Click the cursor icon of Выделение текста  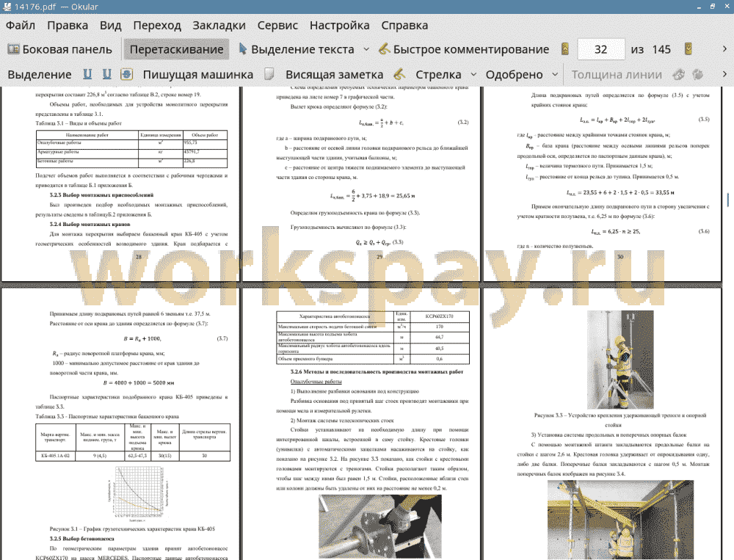(x=242, y=49)
